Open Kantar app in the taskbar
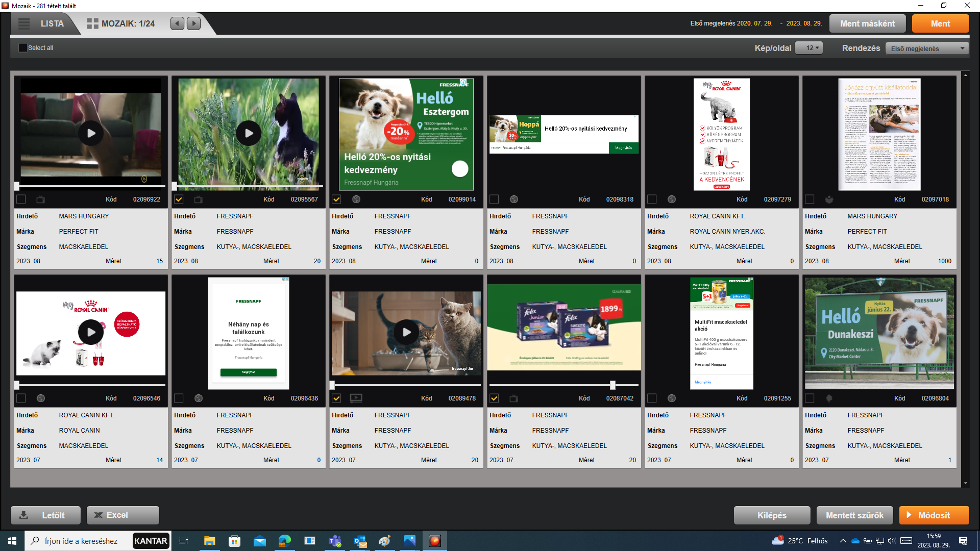 (151, 541)
